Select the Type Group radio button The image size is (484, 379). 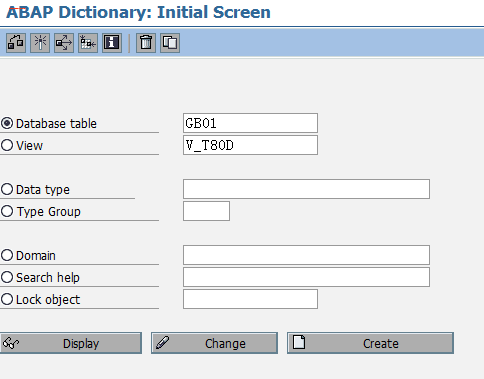pyautogui.click(x=7, y=211)
